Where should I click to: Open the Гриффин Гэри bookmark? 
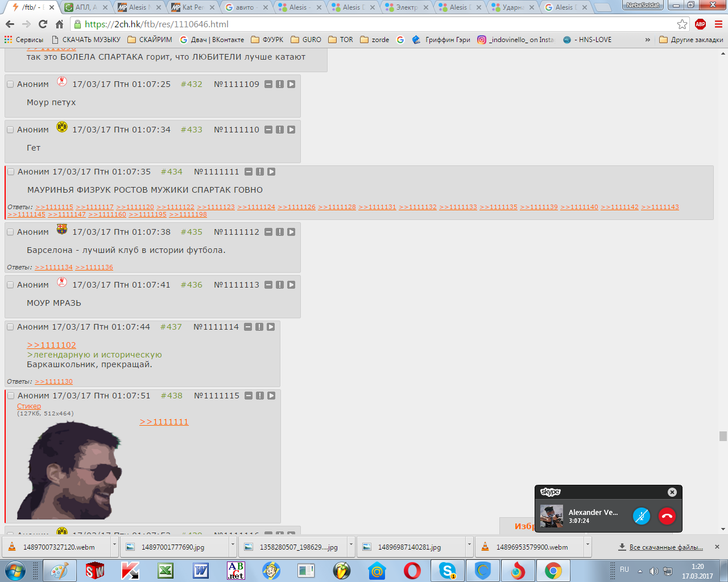pyautogui.click(x=441, y=40)
